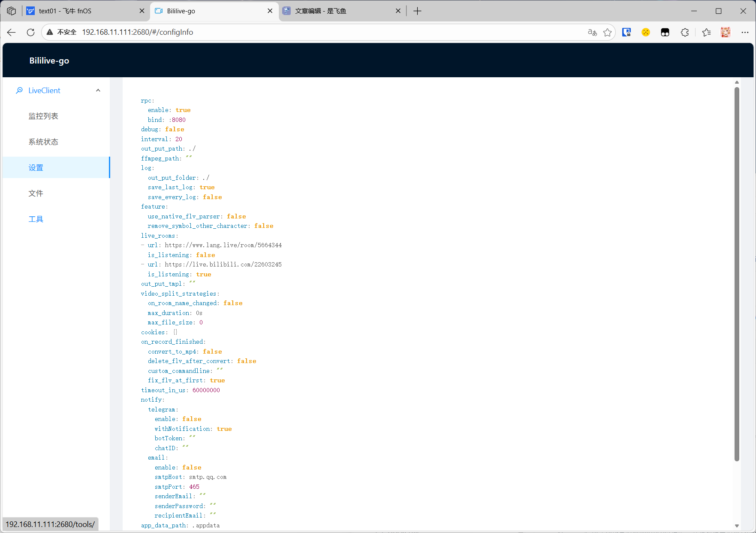
Task: Click the scrollbar down arrow
Action: 737,526
